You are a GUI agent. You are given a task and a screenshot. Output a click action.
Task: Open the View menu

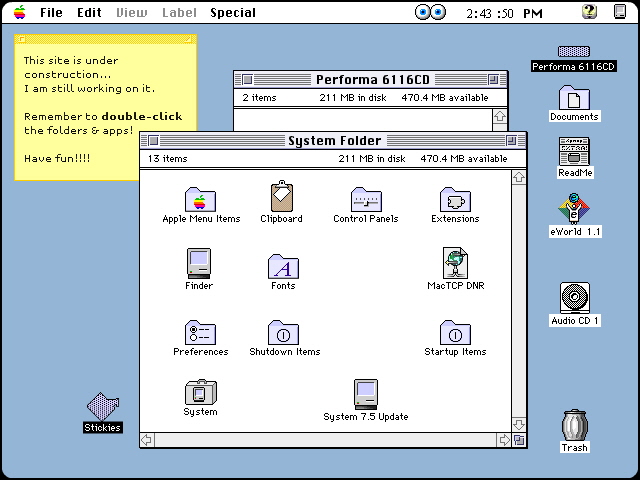click(x=131, y=13)
